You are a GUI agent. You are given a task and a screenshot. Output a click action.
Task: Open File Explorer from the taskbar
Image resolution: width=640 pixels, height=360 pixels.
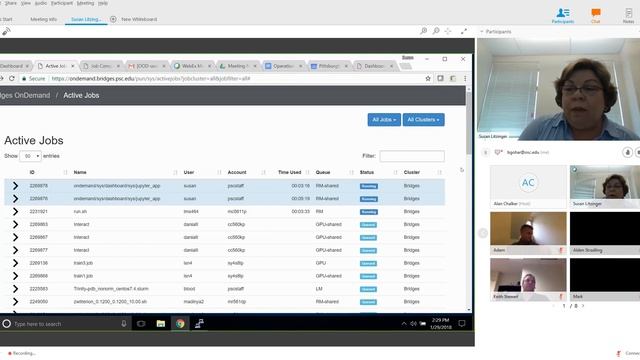click(161, 324)
